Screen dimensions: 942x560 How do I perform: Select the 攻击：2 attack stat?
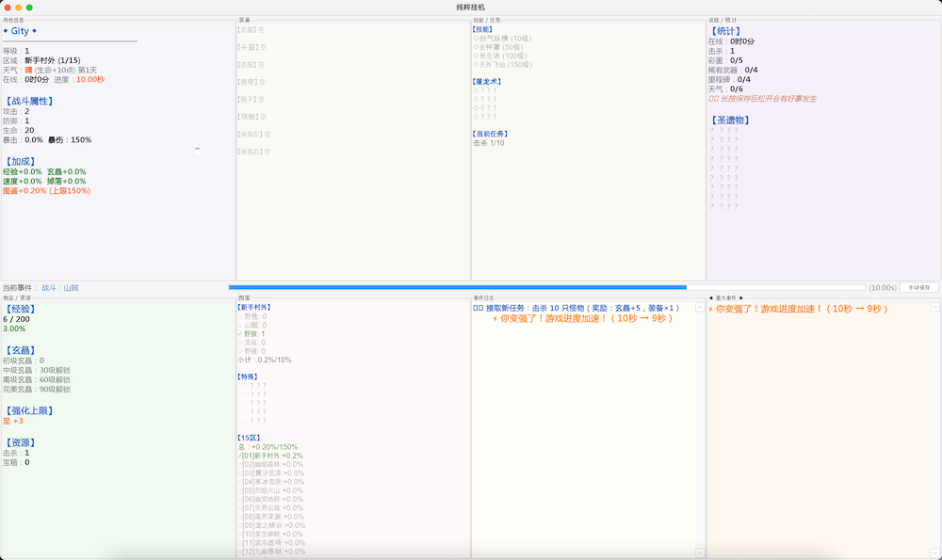click(16, 112)
